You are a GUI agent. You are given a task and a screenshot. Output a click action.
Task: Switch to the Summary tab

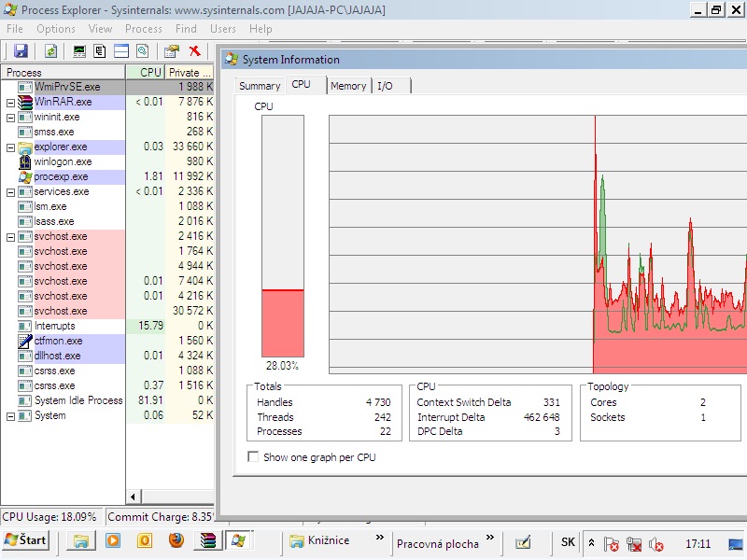(x=260, y=86)
